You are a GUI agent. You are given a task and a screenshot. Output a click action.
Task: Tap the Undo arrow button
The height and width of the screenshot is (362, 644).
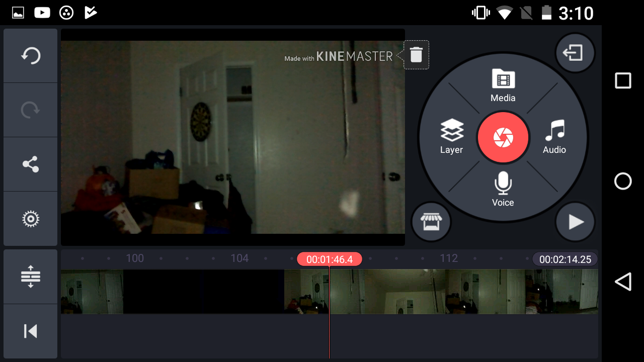tap(30, 55)
